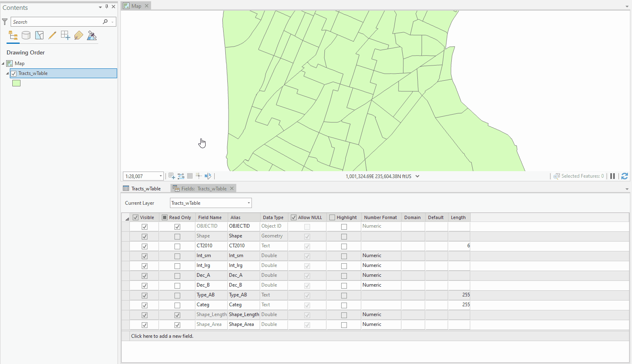
Task: Pause drawing of the map view
Action: (x=612, y=176)
